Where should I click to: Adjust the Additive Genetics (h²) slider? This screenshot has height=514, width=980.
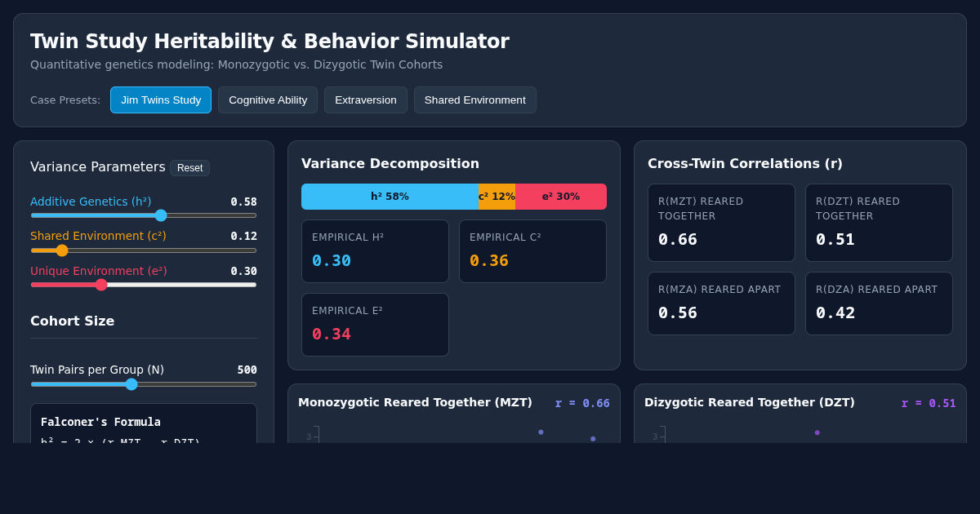(x=144, y=215)
